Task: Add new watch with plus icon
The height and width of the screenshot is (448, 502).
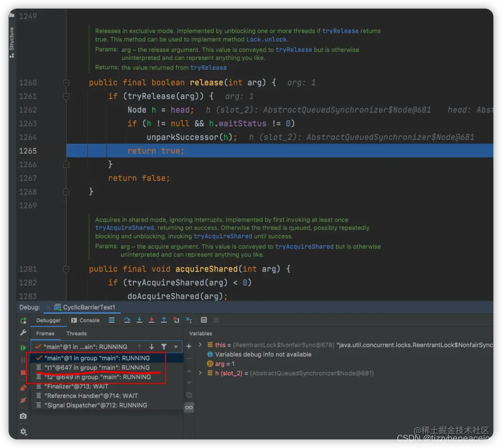Action: [189, 346]
